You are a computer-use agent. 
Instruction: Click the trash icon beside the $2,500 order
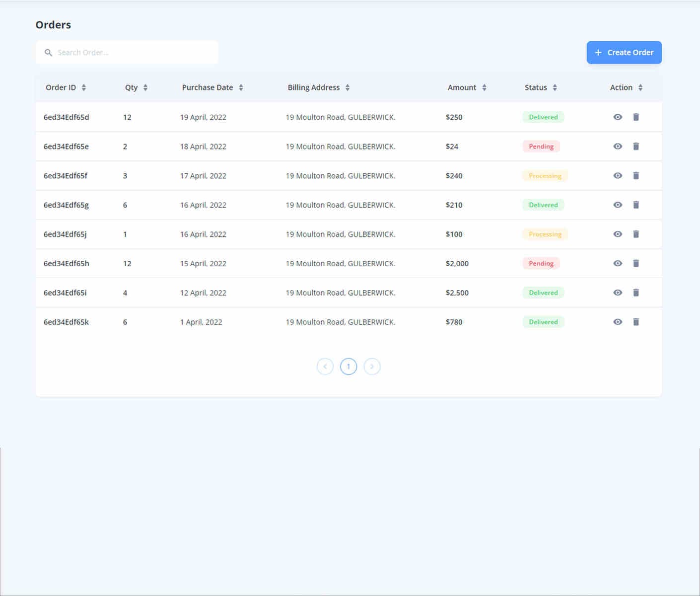click(x=636, y=293)
